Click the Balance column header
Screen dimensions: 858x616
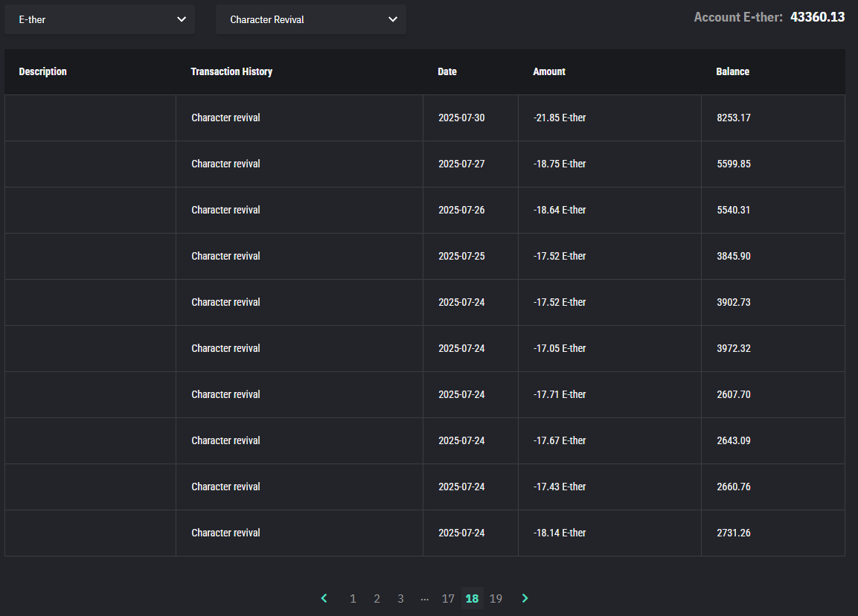(x=733, y=71)
